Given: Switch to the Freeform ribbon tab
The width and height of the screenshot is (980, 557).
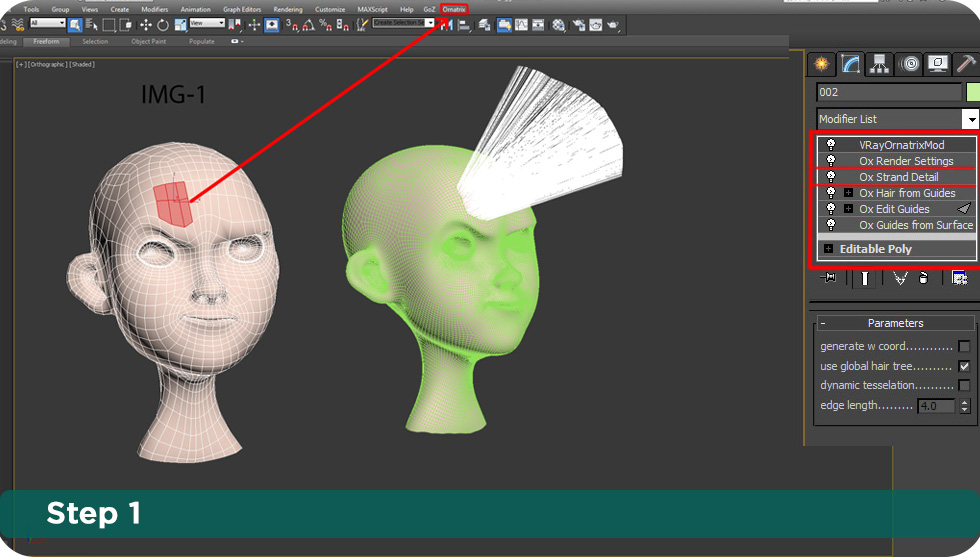Looking at the screenshot, I should (46, 42).
